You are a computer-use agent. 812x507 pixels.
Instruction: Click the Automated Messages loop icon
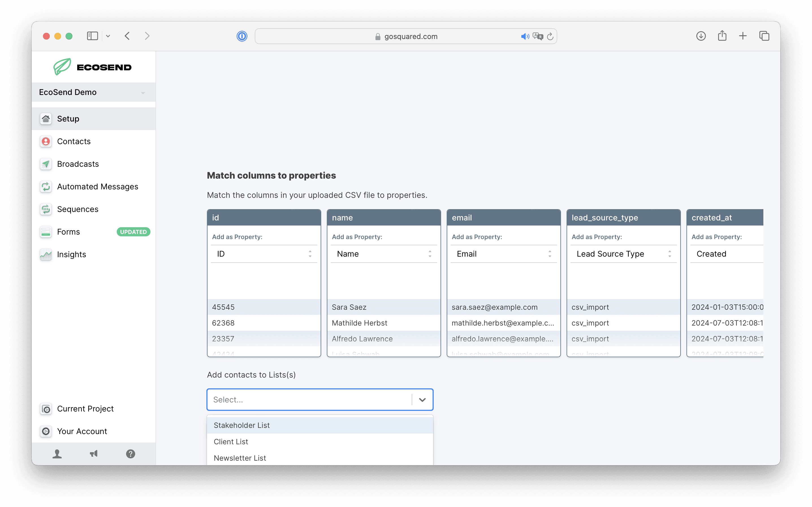point(46,187)
